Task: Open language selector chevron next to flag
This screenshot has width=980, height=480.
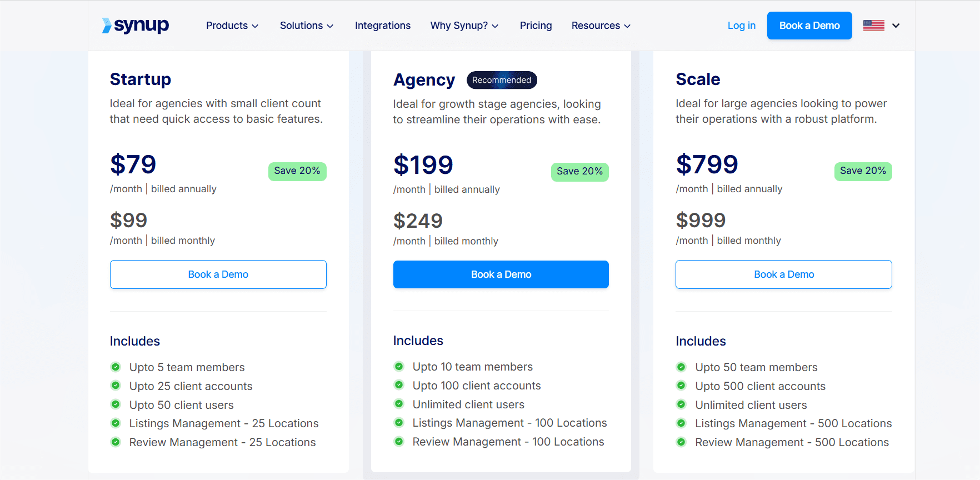Action: (896, 26)
